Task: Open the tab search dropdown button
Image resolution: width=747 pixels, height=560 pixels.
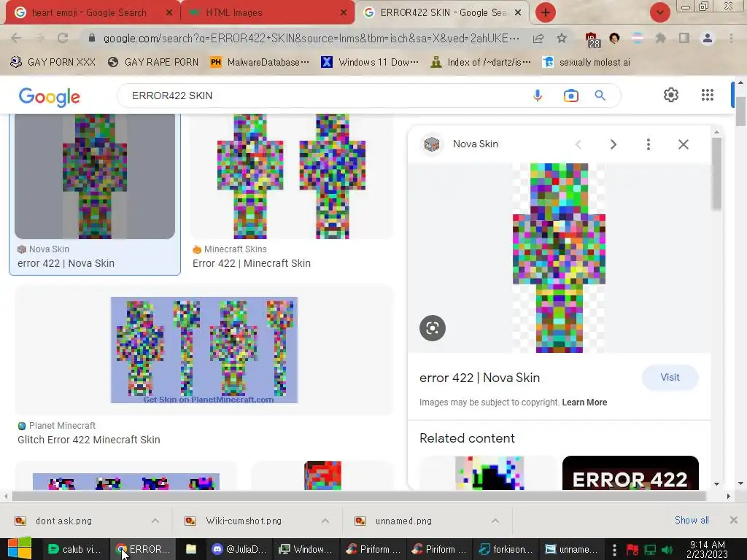Action: click(659, 12)
